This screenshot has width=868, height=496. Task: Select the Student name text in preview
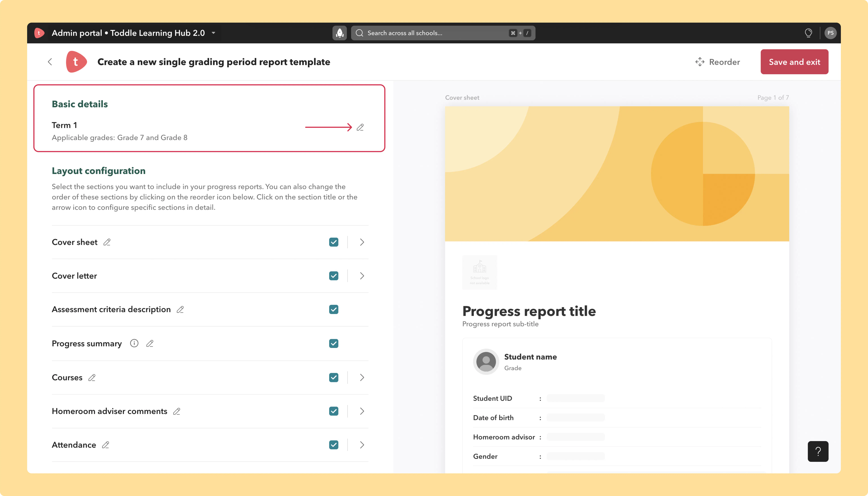[530, 357]
